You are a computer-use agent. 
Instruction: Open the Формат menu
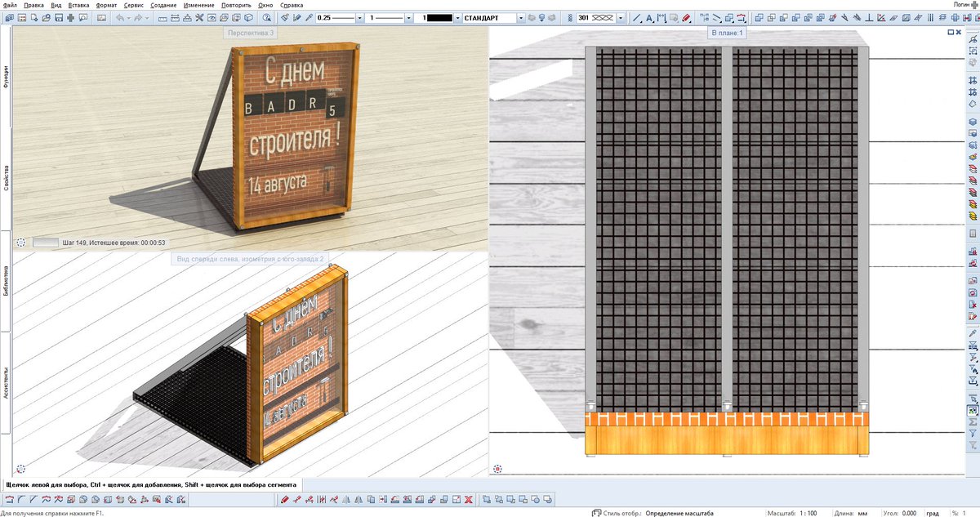click(x=106, y=5)
